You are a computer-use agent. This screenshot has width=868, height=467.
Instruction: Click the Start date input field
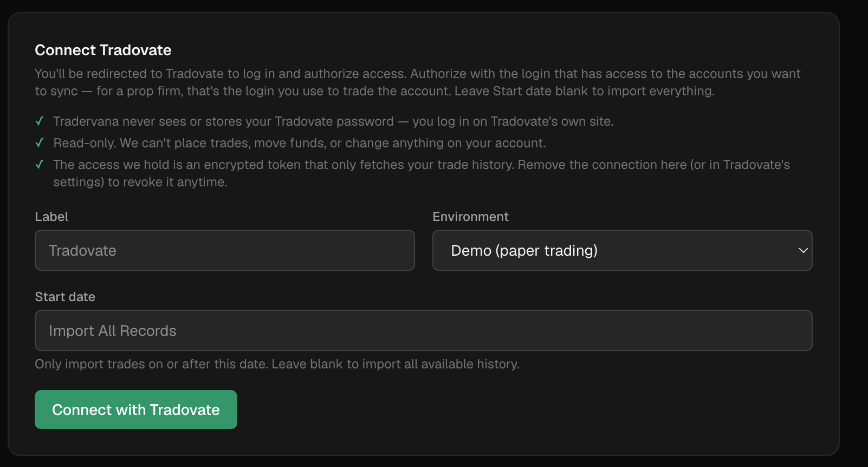point(424,330)
